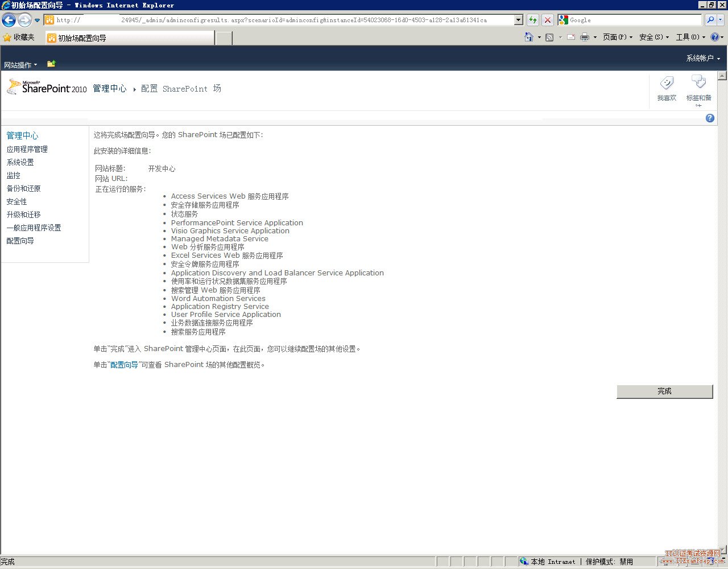
Task: Expand the 系统帐户 account dropdown
Action: [x=703, y=58]
